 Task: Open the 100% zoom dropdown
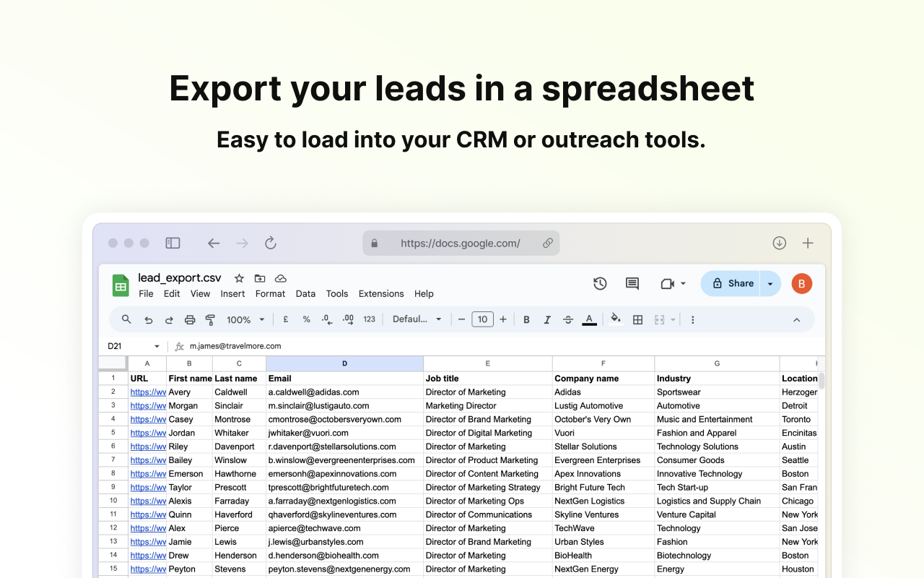pyautogui.click(x=246, y=319)
